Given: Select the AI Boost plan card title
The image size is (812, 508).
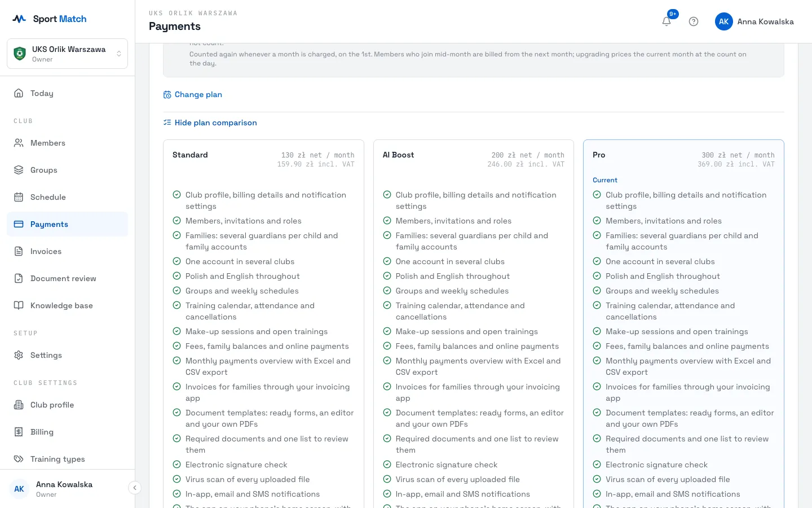Looking at the screenshot, I should (x=398, y=155).
